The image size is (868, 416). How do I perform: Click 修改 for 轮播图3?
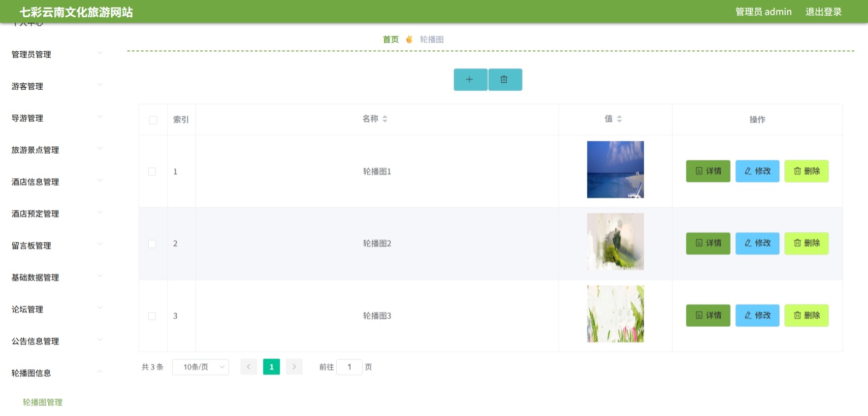tap(757, 315)
